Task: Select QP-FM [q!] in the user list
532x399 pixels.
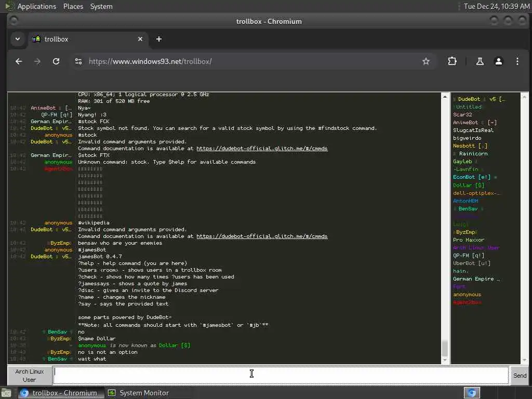Action: click(469, 256)
